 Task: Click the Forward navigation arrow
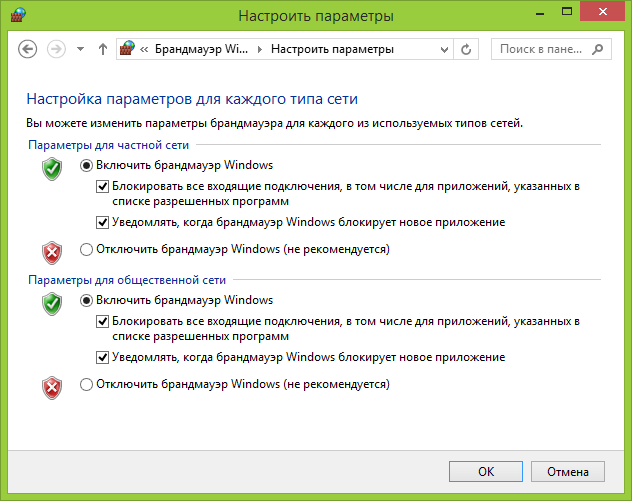click(56, 48)
